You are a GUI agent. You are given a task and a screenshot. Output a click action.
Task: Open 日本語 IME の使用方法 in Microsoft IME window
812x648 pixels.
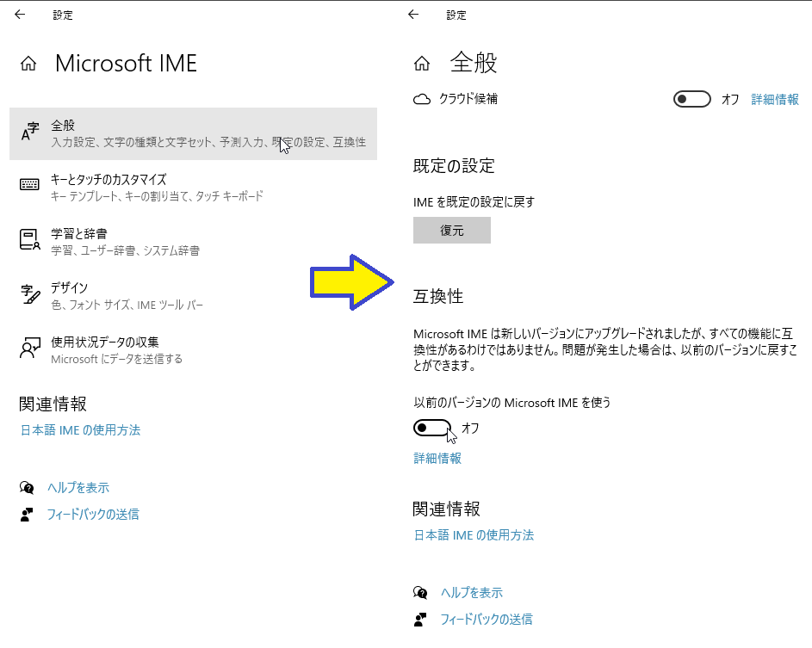pos(80,430)
